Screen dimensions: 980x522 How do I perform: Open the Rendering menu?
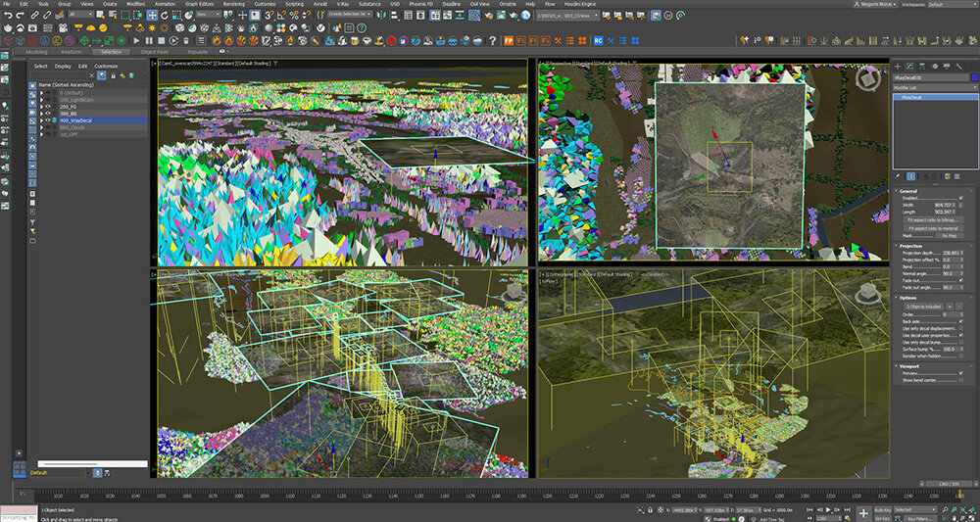pyautogui.click(x=233, y=4)
